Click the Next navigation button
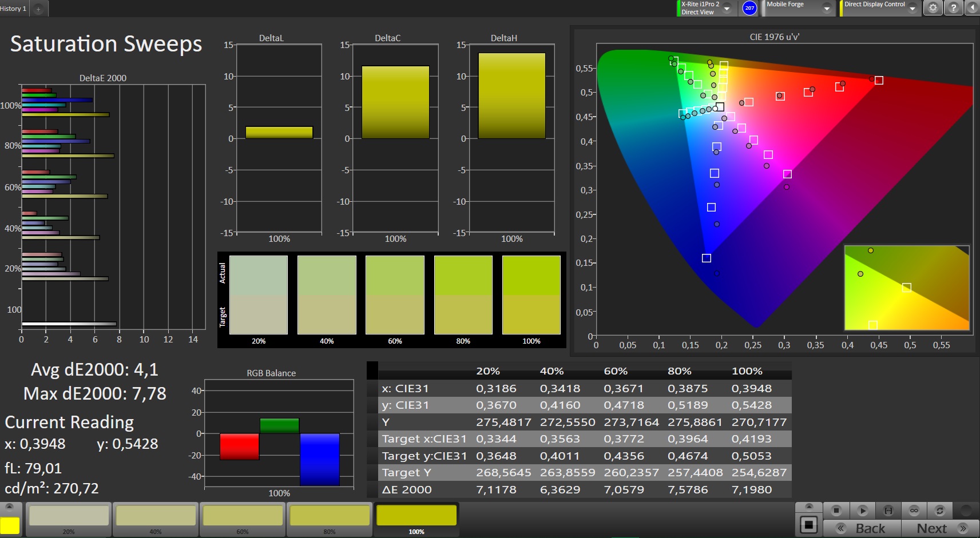The height and width of the screenshot is (538, 980). [x=941, y=528]
